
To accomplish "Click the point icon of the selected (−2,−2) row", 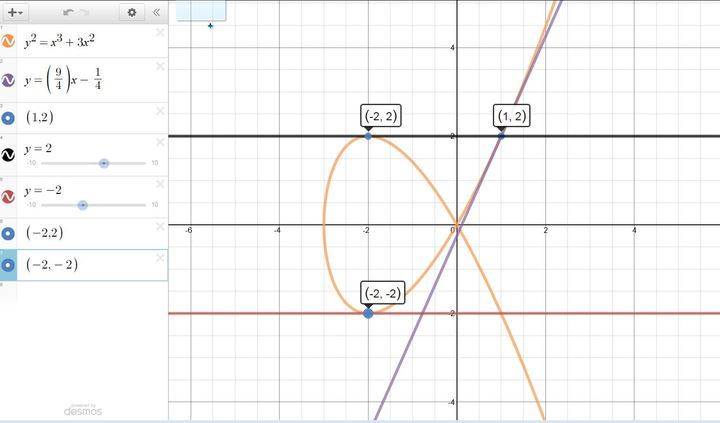I will point(8,265).
